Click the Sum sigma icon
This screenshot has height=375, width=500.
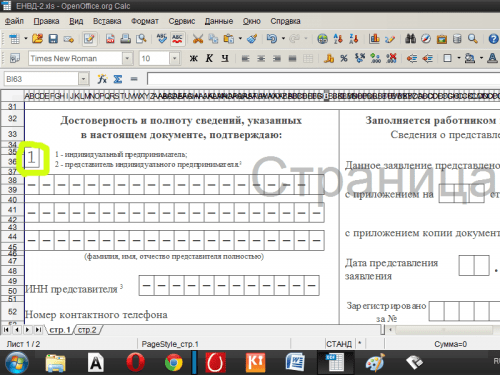[118, 79]
